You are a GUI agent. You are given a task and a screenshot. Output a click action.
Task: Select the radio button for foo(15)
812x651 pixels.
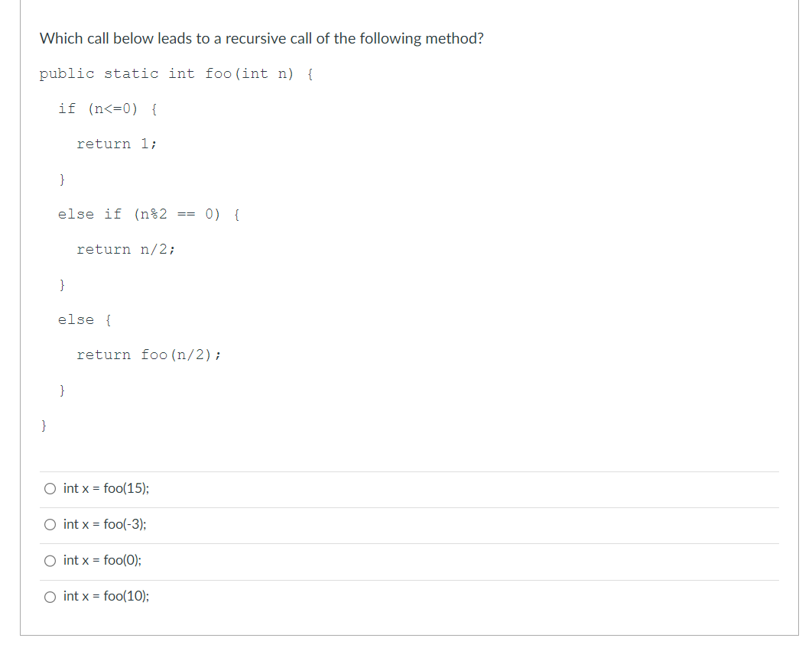pos(49,488)
